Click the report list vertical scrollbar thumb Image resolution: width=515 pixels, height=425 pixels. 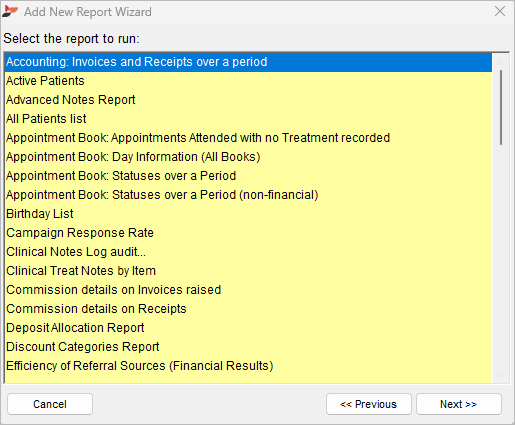pyautogui.click(x=501, y=108)
